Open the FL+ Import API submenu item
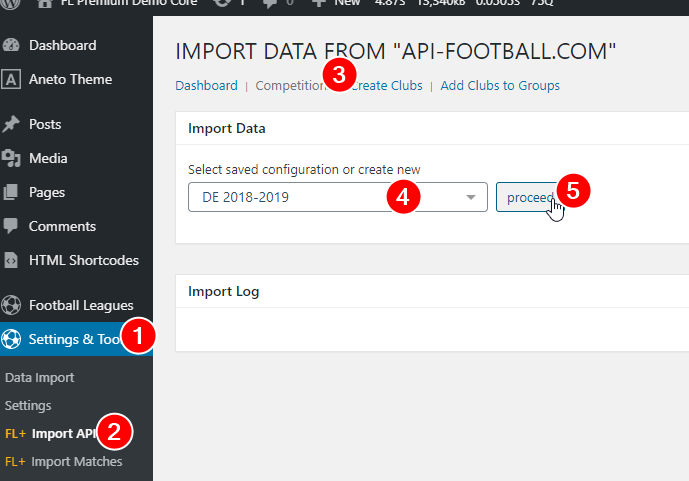689x481 pixels. click(x=51, y=434)
